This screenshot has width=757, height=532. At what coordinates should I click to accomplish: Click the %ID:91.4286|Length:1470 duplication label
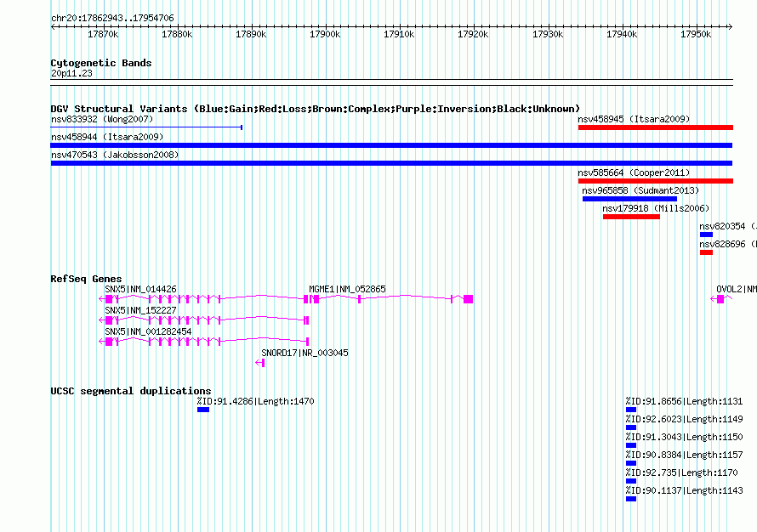(x=255, y=401)
